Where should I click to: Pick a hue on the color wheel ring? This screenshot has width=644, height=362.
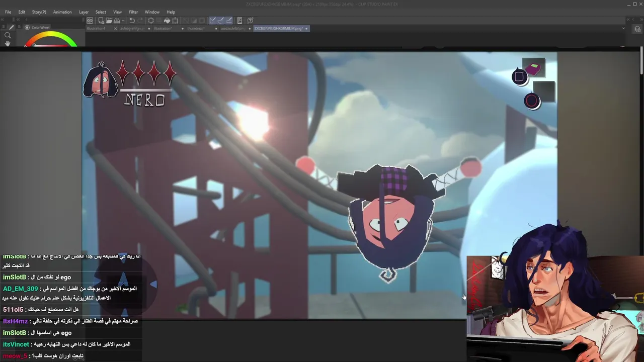click(50, 33)
